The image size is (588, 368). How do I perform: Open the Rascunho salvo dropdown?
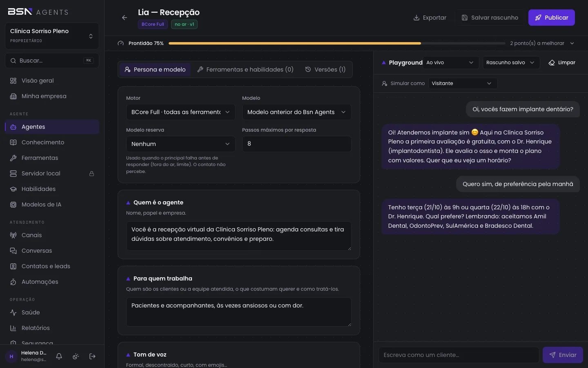pos(511,63)
